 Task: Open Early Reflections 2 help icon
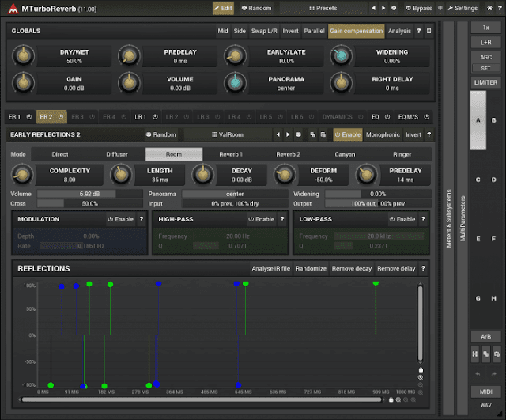(429, 134)
